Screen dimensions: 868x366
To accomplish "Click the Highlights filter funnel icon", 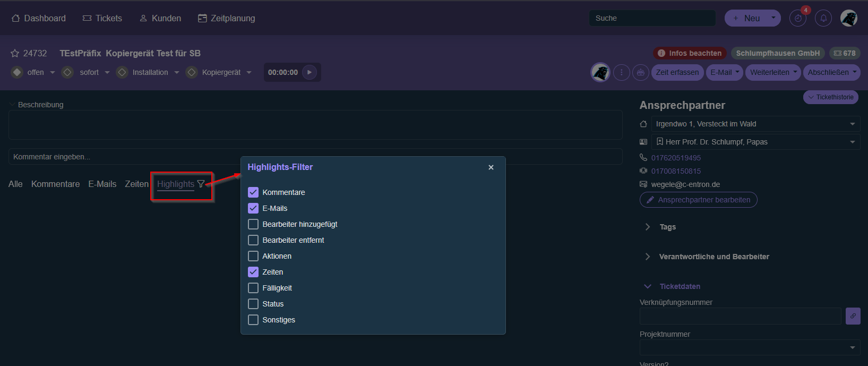I will click(201, 184).
